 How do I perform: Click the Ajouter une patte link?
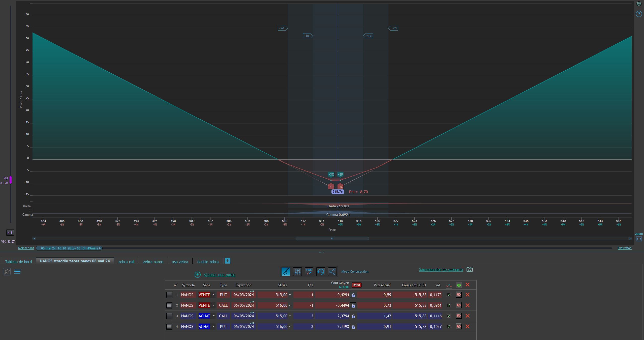pos(219,275)
